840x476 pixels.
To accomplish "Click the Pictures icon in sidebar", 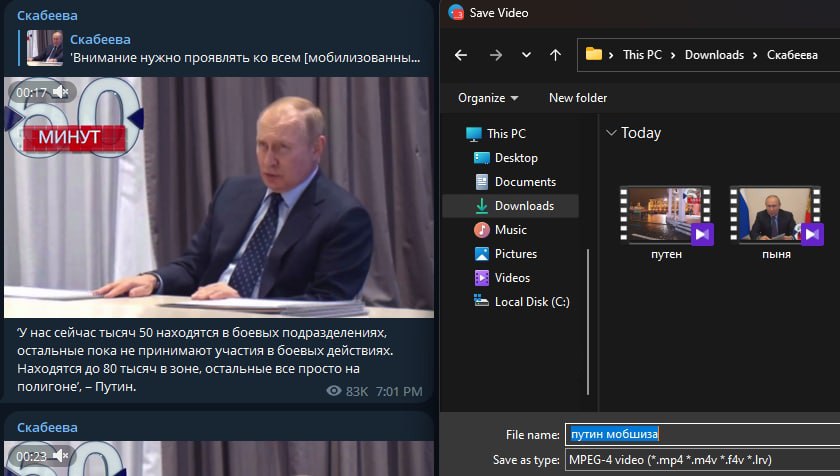I will pos(482,254).
